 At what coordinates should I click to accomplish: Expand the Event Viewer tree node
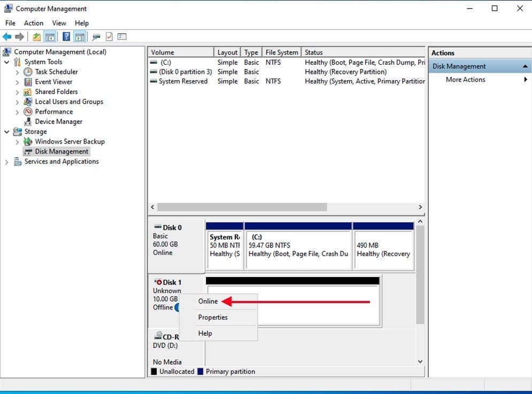point(17,82)
